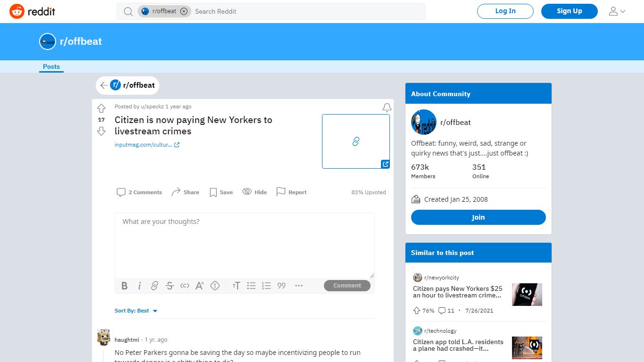Upvote the Citizen livestream post
The width and height of the screenshot is (644, 362).
click(101, 108)
